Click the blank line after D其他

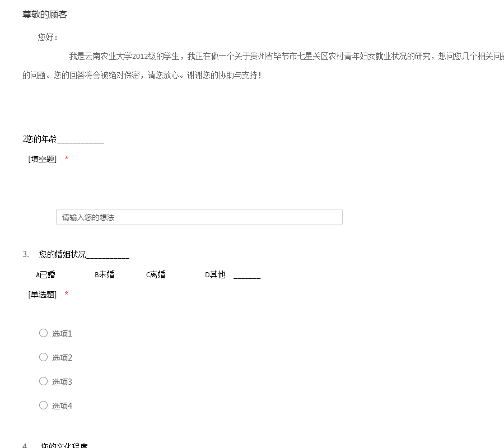(x=247, y=276)
